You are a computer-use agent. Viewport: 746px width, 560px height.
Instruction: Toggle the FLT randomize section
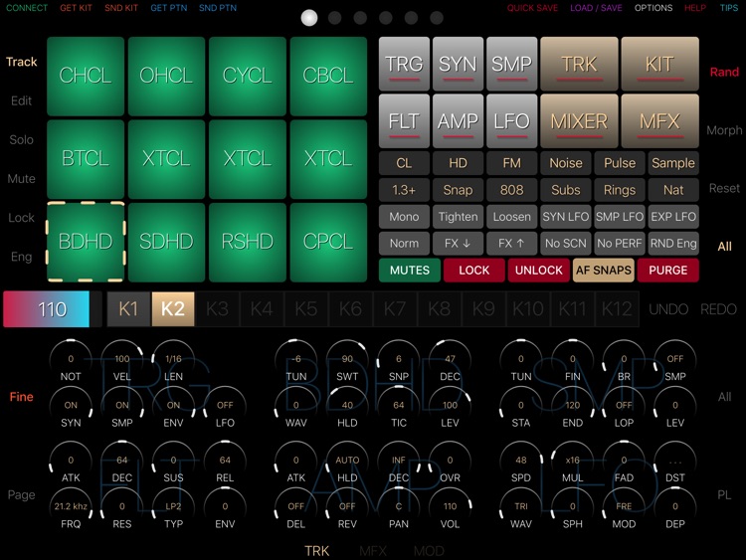click(404, 120)
